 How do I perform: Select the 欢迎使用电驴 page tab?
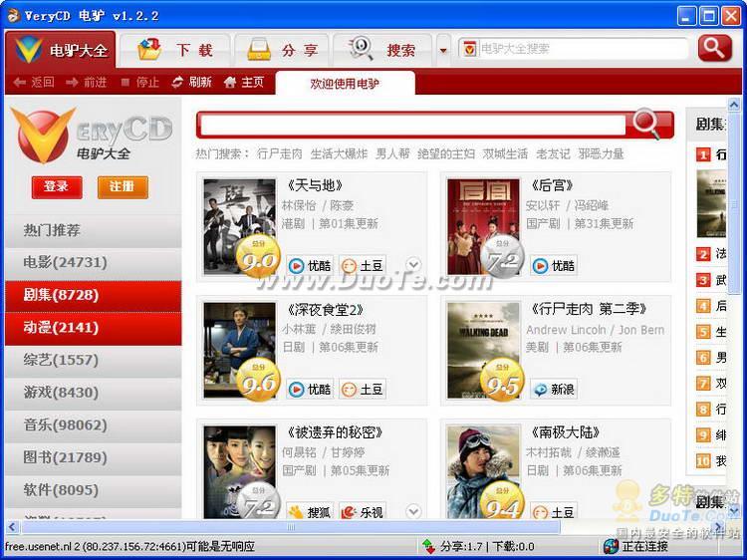coord(345,84)
